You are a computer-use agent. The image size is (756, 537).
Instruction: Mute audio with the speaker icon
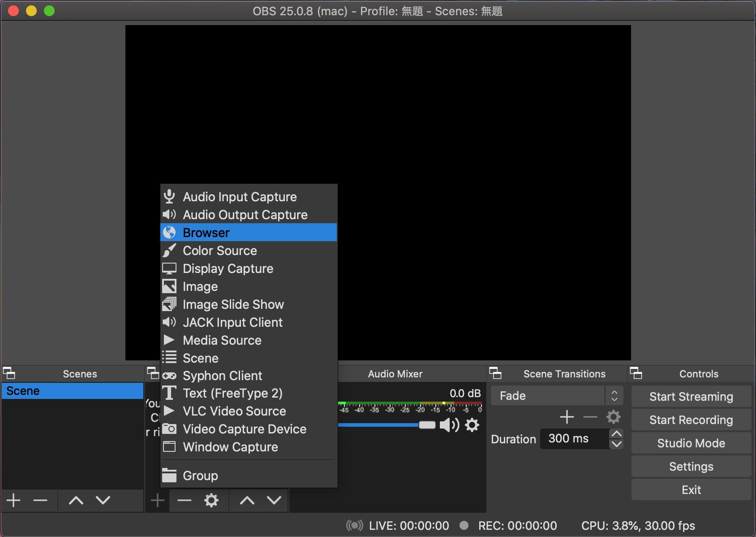[450, 425]
